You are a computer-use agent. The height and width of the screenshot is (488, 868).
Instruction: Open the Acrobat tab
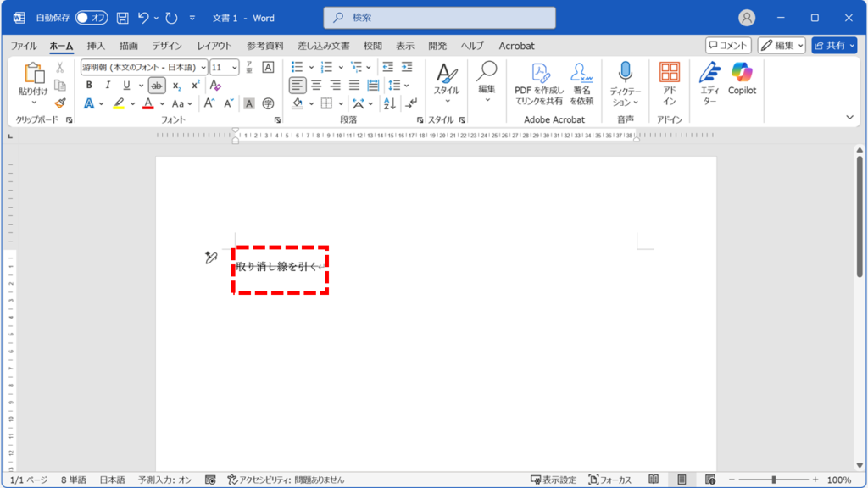point(516,46)
